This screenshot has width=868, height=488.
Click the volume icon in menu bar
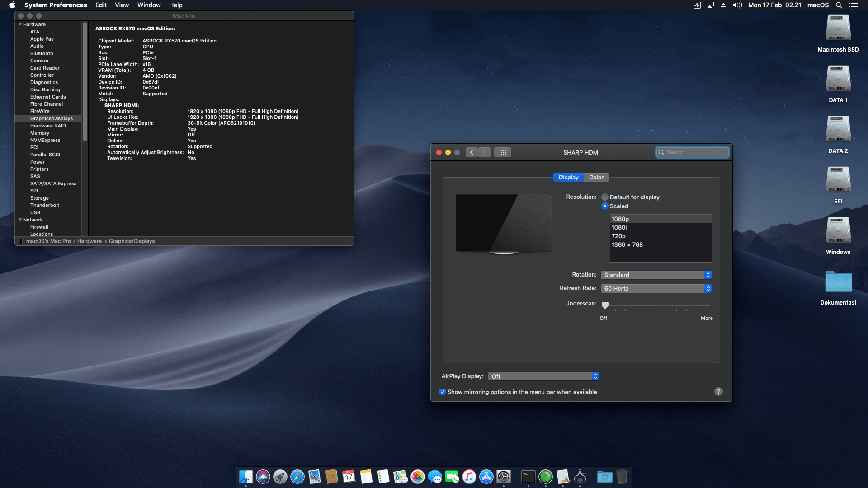[x=737, y=5]
